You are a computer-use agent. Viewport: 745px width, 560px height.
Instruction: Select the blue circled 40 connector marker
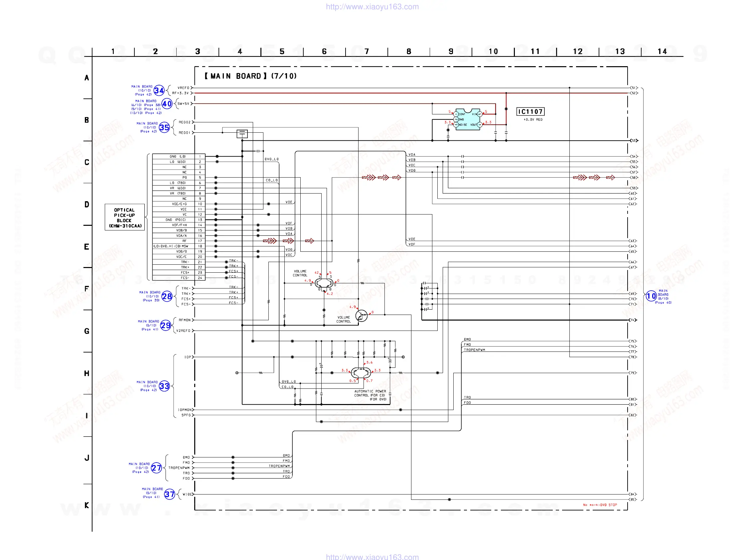(167, 104)
